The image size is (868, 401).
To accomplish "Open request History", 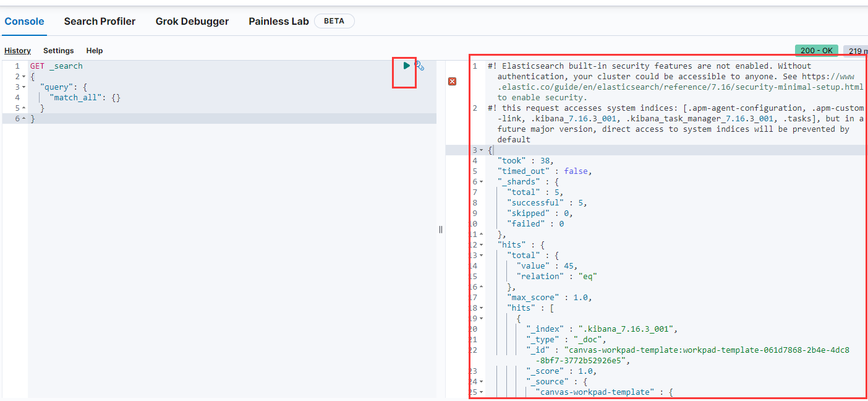I will pyautogui.click(x=17, y=51).
